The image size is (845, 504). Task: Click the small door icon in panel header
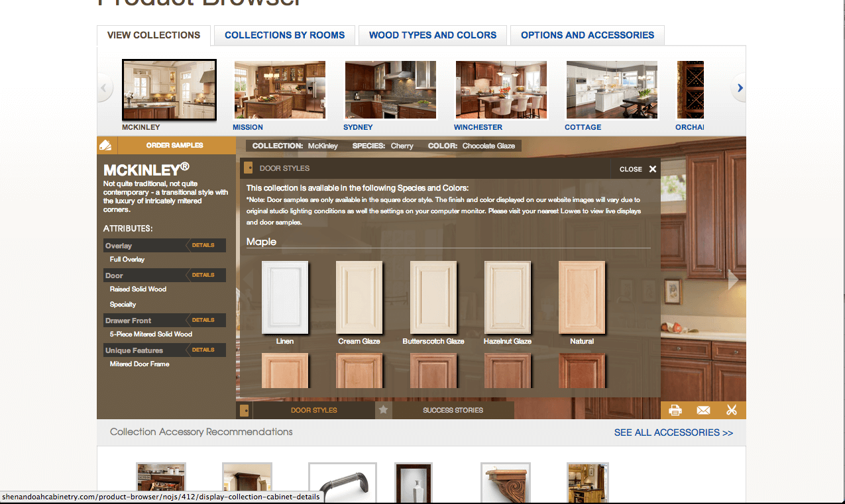click(x=249, y=168)
